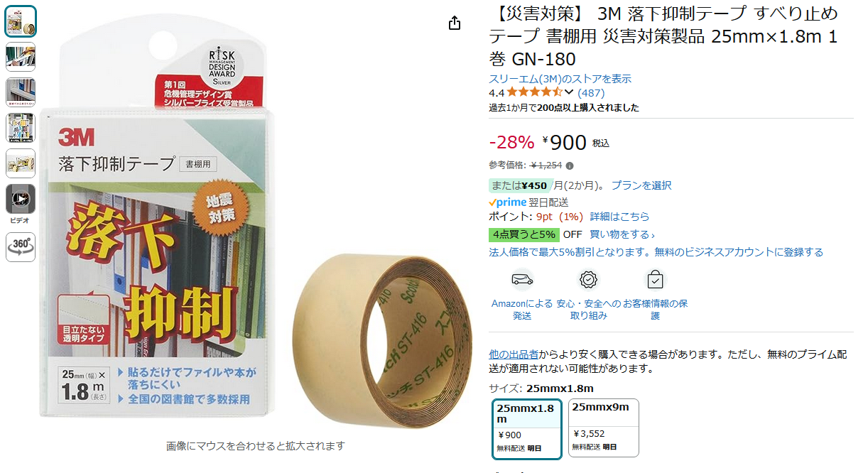Viewport: 868px width, 473px height.
Task: Click the info icon beside reference price
Action: [x=570, y=165]
